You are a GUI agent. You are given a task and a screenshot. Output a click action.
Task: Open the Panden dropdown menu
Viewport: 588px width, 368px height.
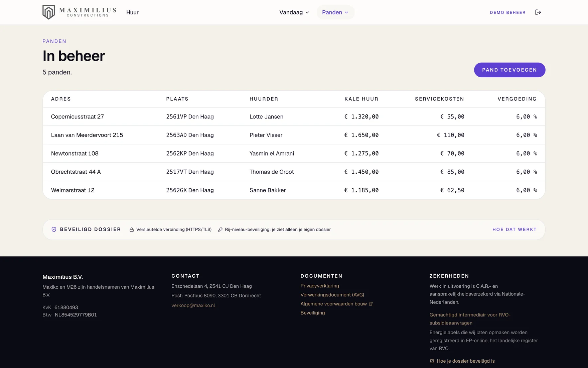(335, 12)
